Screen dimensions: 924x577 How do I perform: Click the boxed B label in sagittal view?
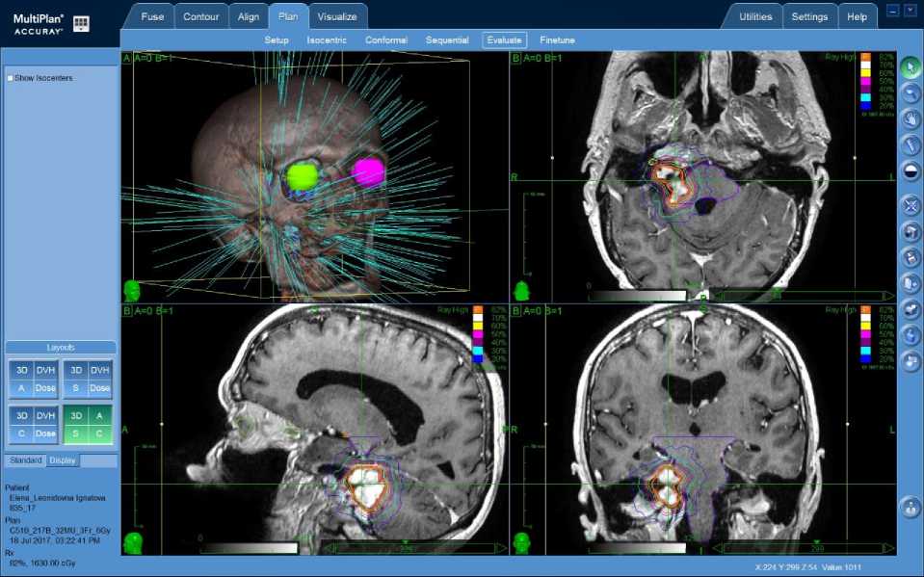coord(126,310)
